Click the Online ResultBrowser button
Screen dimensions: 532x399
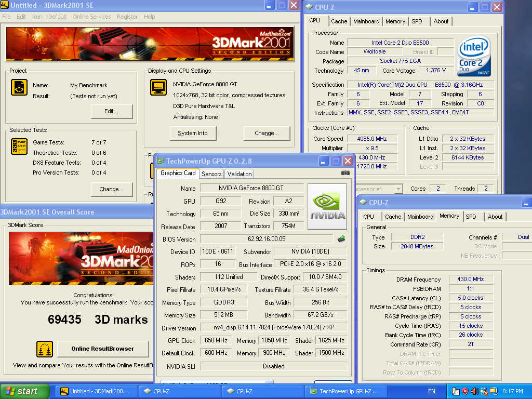pyautogui.click(x=103, y=349)
